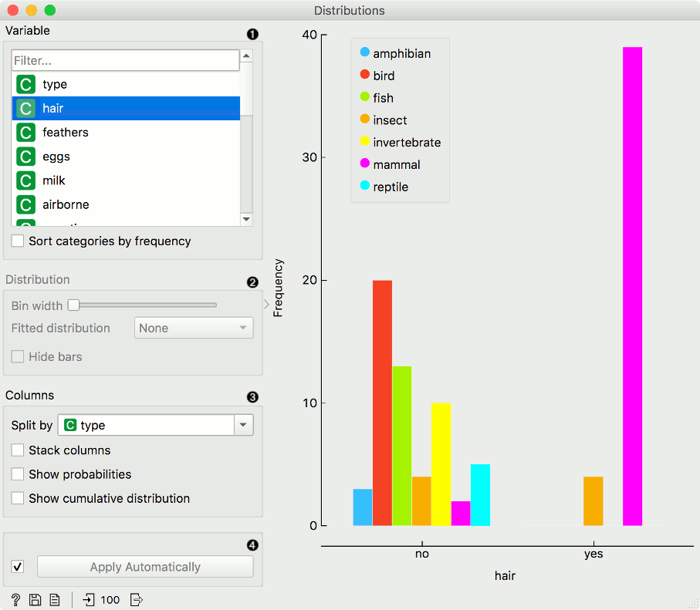Click the yellow macOS minimize window button
This screenshot has width=700, height=610.
[31, 10]
